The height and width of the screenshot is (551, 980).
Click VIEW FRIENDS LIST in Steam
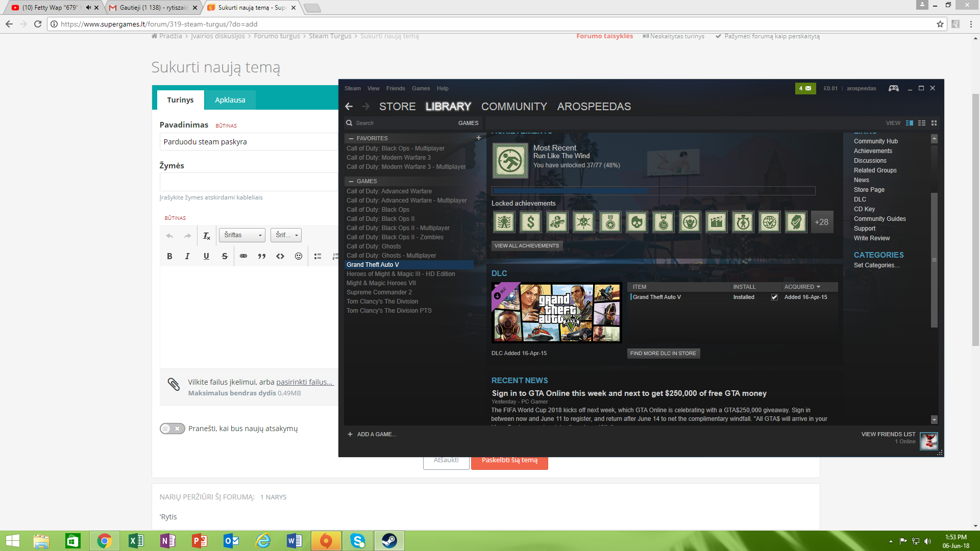(x=888, y=434)
